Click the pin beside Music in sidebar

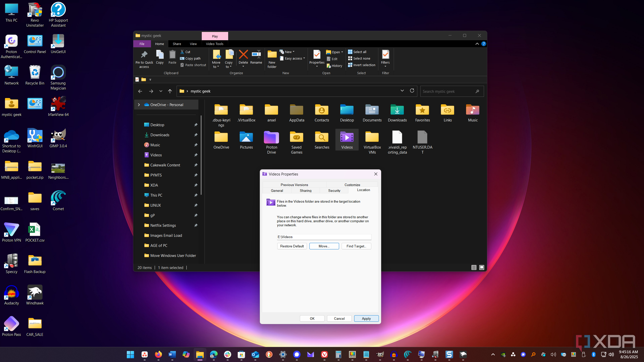coord(196,145)
